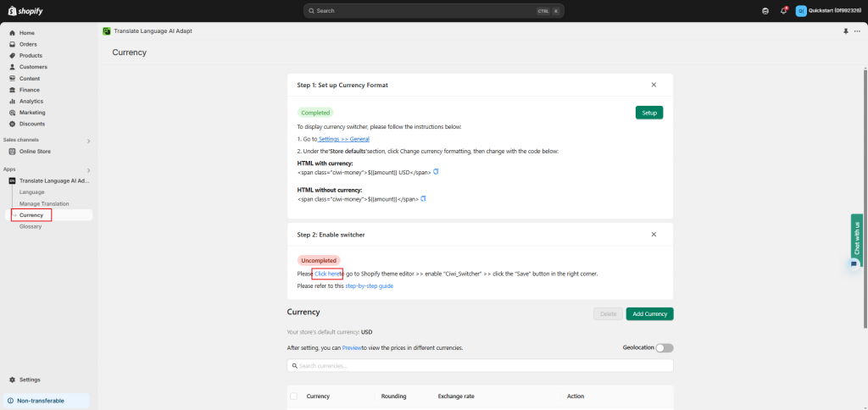Screen dimensions: 868x410
Task: Open the three-dot more options menu
Action: click(857, 30)
